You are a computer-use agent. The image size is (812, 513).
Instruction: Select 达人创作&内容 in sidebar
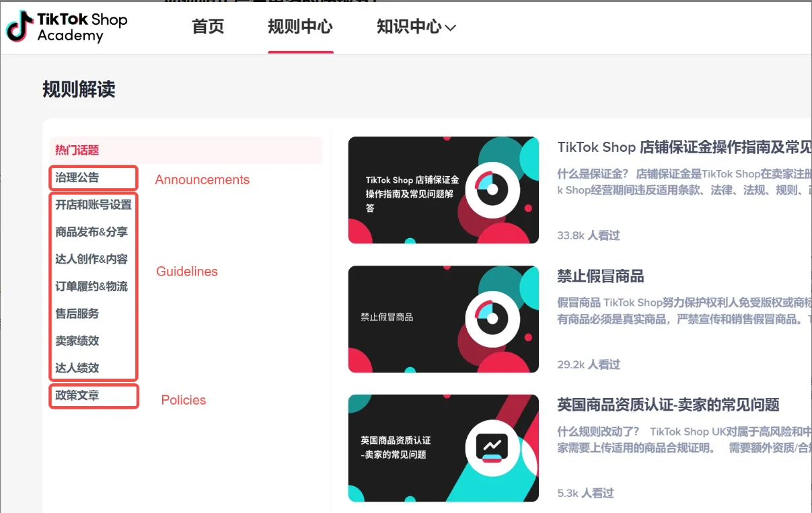[x=91, y=259]
